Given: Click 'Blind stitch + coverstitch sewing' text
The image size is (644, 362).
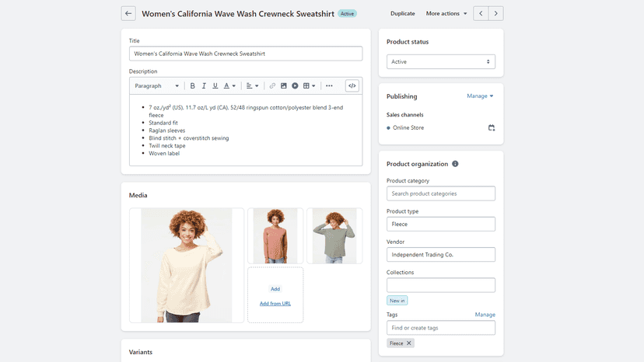Looking at the screenshot, I should (188, 138).
